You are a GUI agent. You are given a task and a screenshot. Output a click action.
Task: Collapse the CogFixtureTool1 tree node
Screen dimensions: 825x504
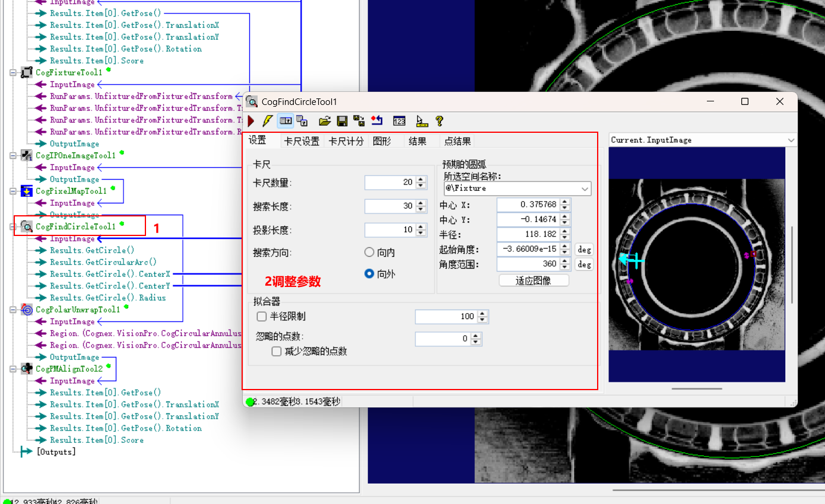point(13,72)
